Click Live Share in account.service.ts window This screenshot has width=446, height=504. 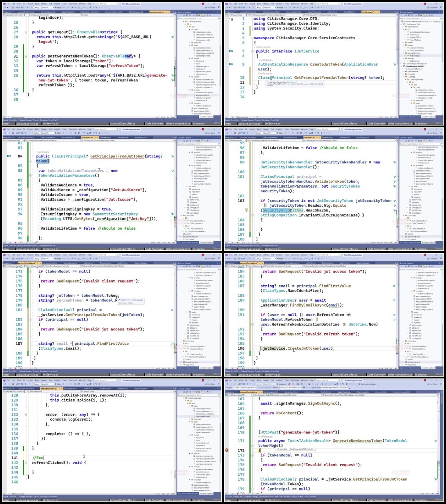click(211, 8)
